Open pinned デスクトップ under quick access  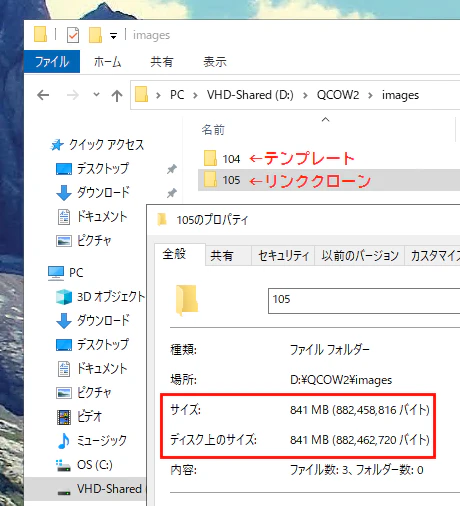(103, 168)
